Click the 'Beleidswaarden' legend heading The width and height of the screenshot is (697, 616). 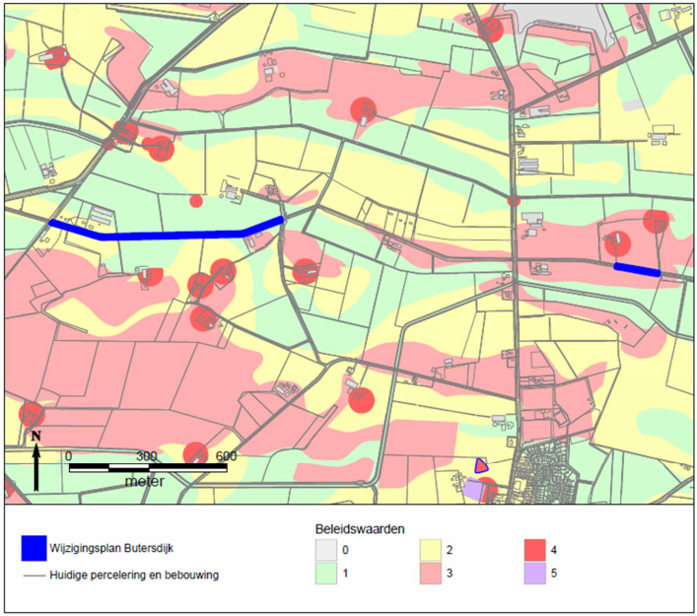click(360, 529)
